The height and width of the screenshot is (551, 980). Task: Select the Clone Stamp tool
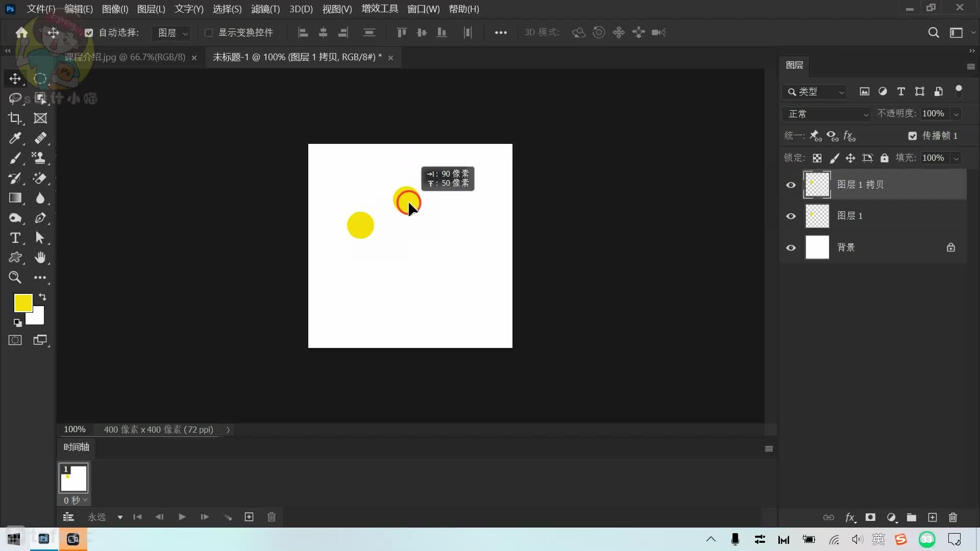40,158
